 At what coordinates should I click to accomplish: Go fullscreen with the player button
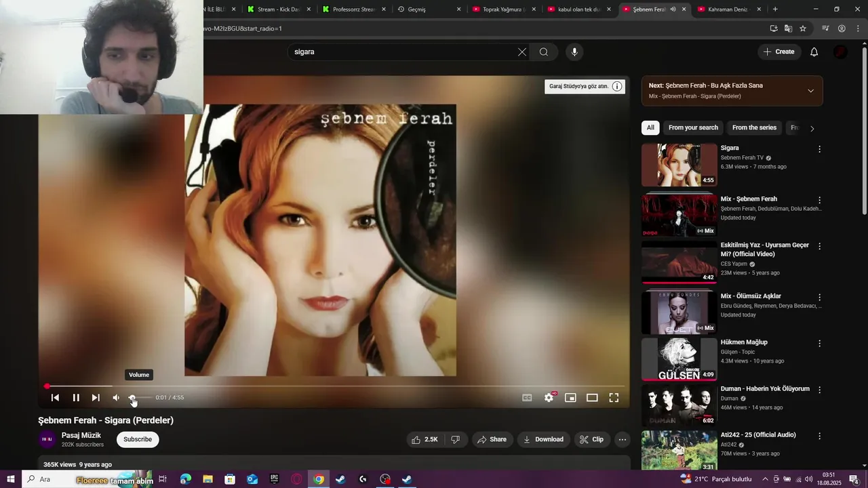(x=614, y=398)
